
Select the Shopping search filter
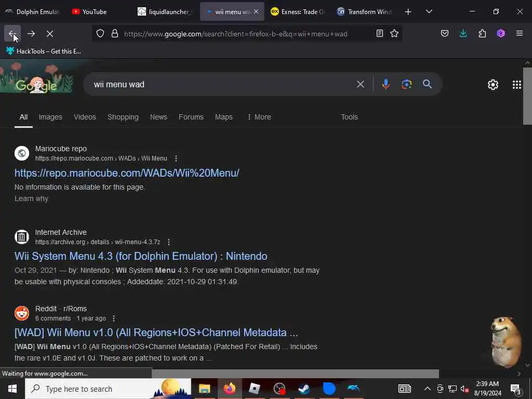coord(123,117)
